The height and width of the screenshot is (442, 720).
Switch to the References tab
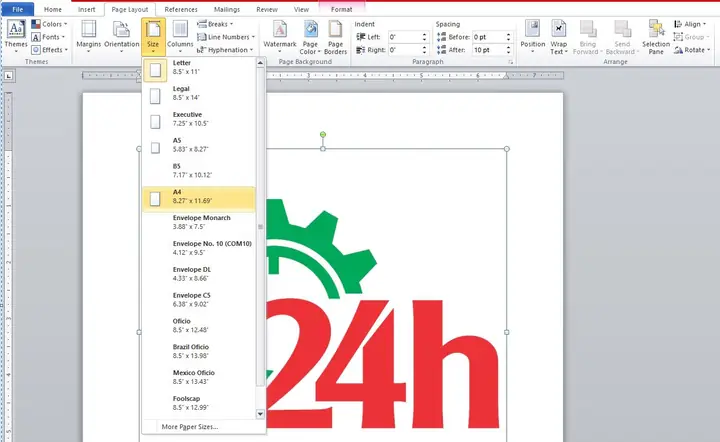pos(181,9)
